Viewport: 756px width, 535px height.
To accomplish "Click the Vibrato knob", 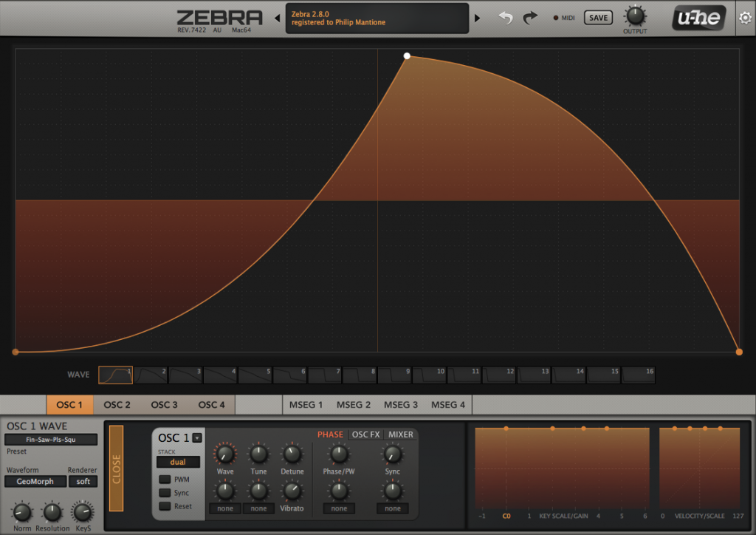I will pos(292,490).
